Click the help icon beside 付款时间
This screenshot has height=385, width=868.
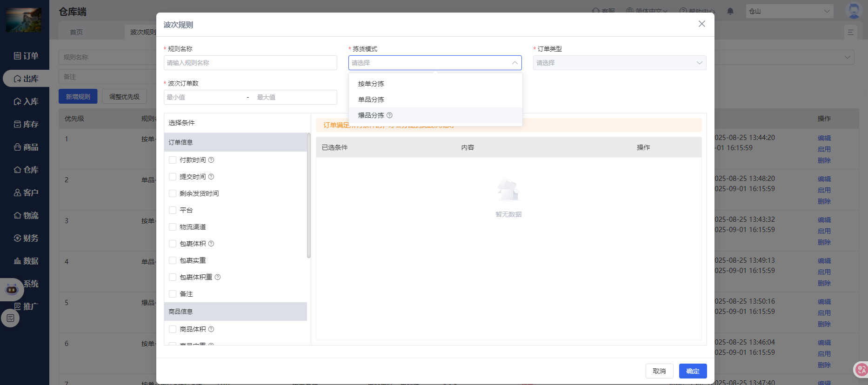point(211,160)
